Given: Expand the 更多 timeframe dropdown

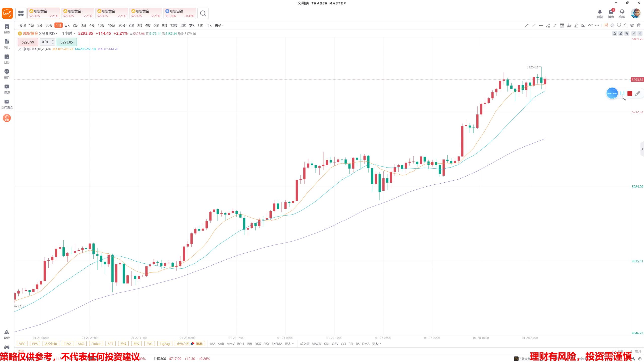Looking at the screenshot, I should (219, 25).
